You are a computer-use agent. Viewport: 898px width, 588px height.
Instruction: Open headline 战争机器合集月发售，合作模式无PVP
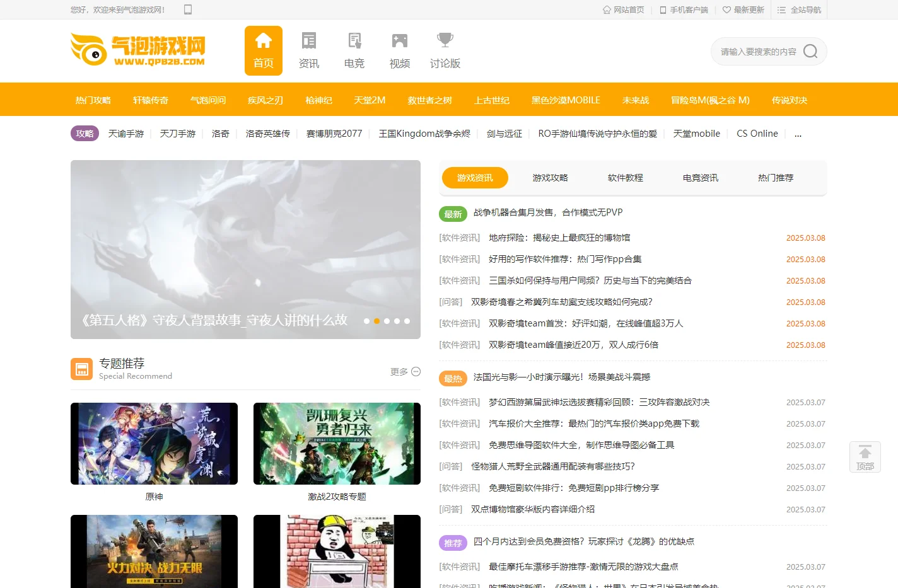(x=548, y=212)
